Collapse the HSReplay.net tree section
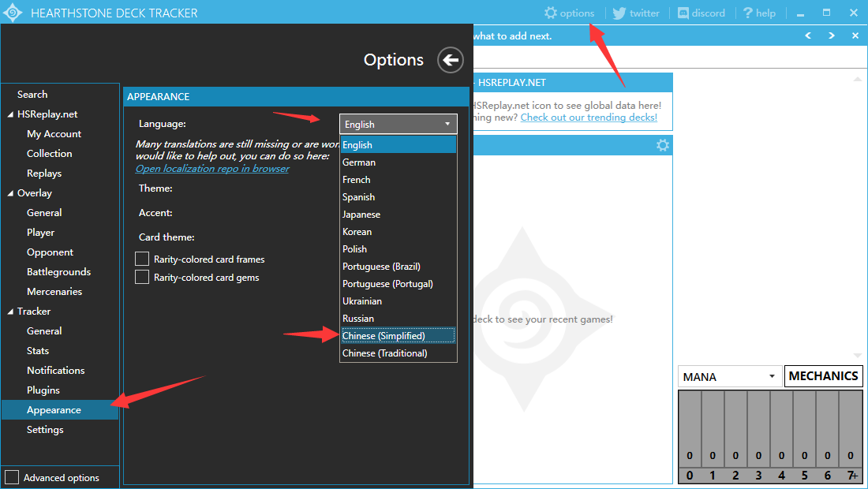Viewport: 868px width, 489px height. click(x=10, y=114)
